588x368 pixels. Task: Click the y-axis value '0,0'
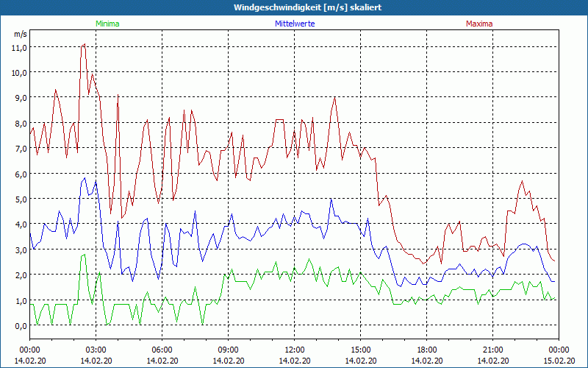pos(21,326)
